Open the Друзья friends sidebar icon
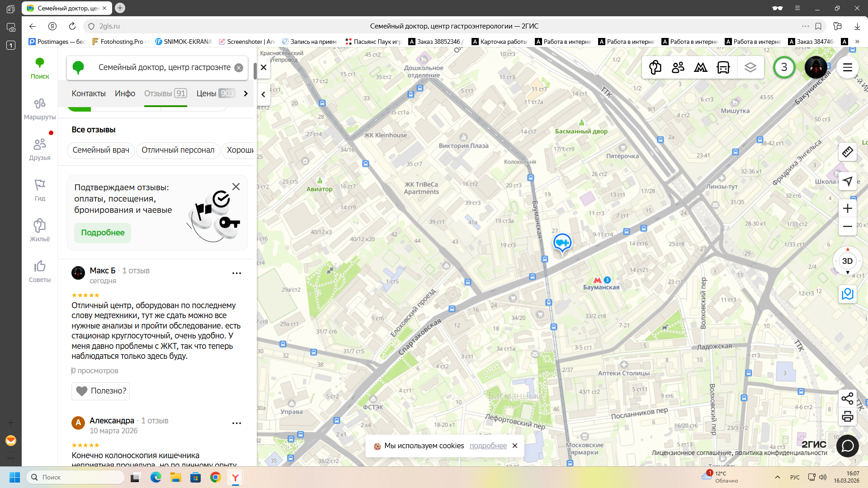Screen dimensions: 868x488 coord(40,149)
